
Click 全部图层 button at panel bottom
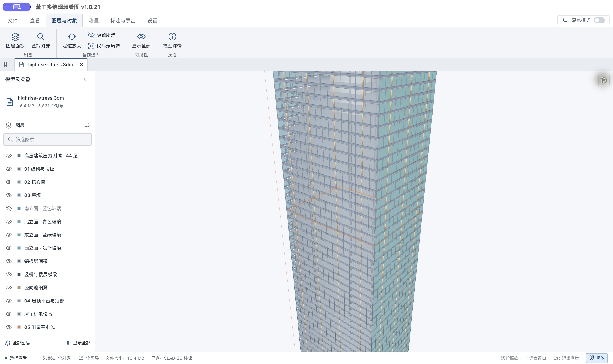[x=17, y=343]
